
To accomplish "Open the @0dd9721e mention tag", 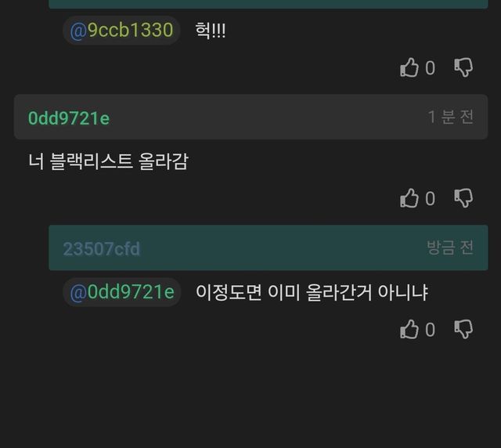I will pyautogui.click(x=122, y=292).
